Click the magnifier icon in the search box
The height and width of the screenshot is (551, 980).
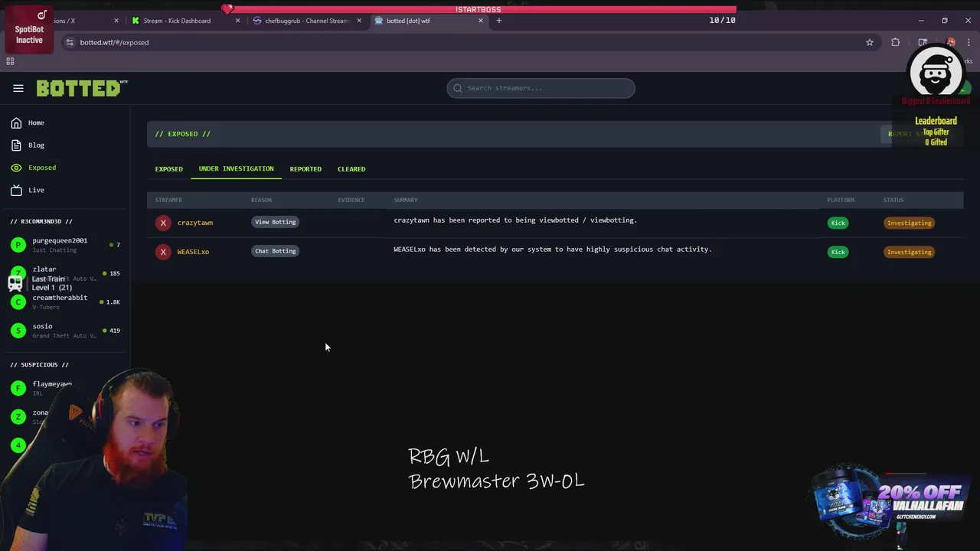tap(458, 88)
